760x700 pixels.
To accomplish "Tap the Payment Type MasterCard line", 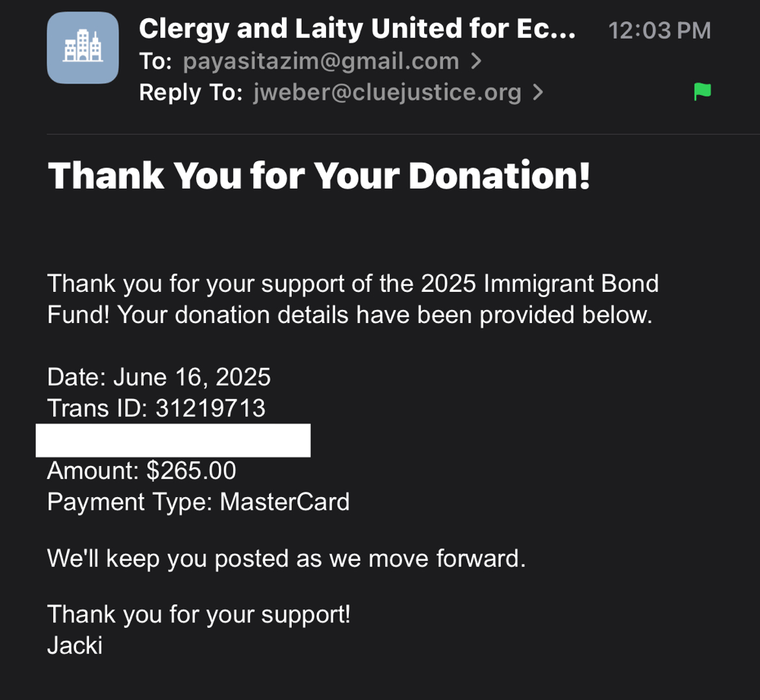I will pos(198,502).
